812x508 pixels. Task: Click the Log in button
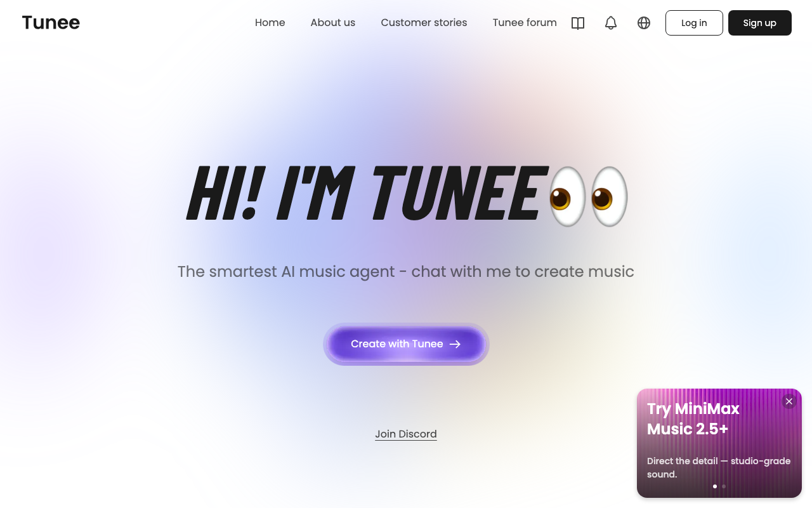pyautogui.click(x=694, y=23)
